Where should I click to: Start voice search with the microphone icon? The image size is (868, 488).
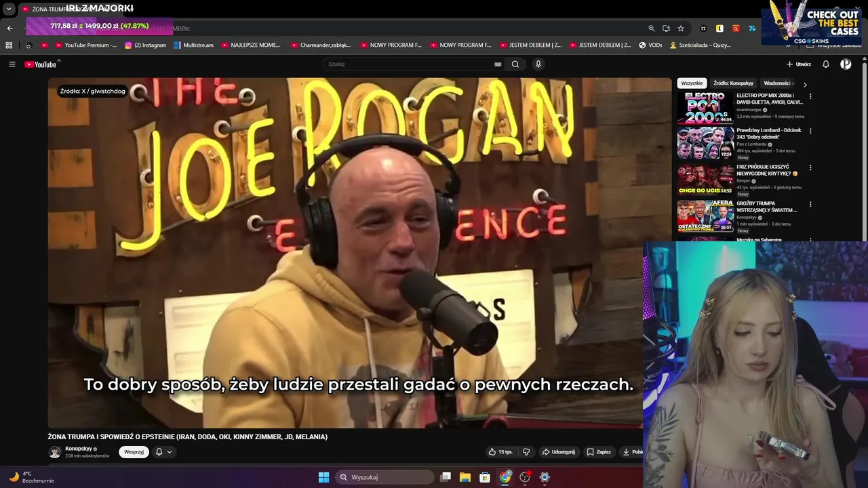pos(538,64)
